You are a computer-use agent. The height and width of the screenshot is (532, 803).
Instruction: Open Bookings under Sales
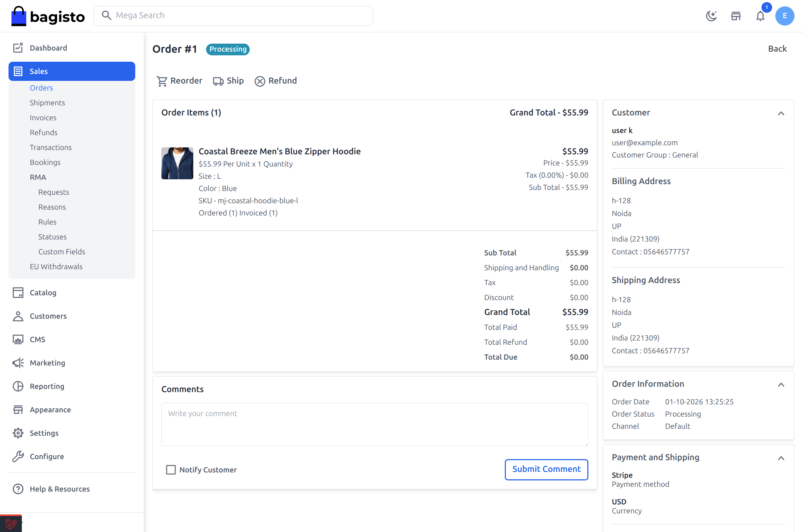pos(45,163)
